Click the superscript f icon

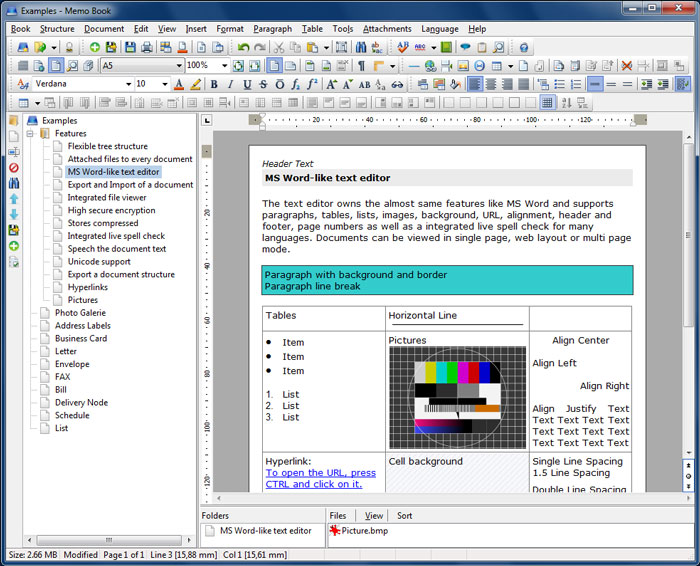312,84
